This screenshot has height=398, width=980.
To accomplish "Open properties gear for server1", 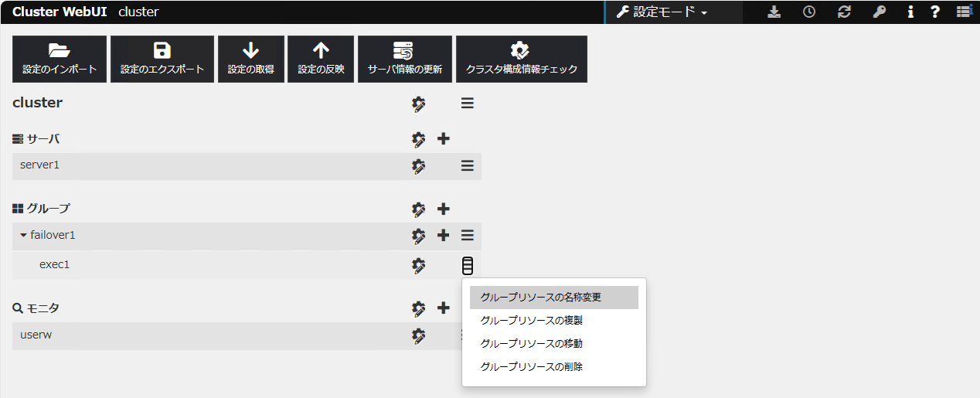I will (x=419, y=166).
